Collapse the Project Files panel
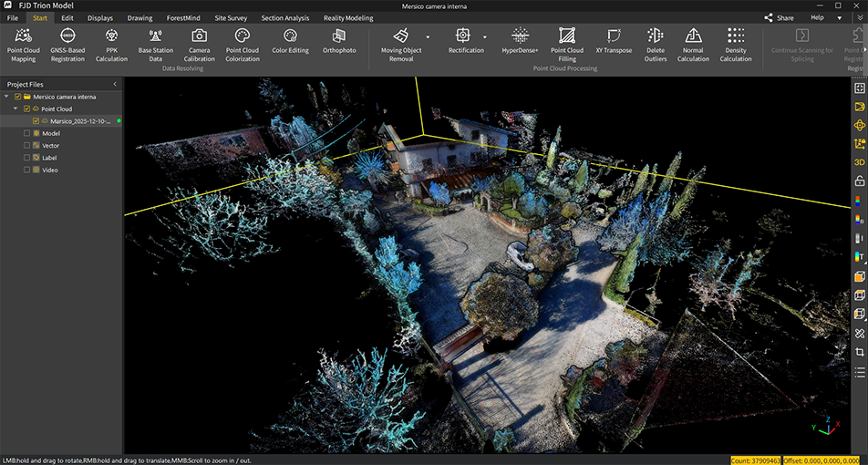868x465 pixels. (115, 84)
